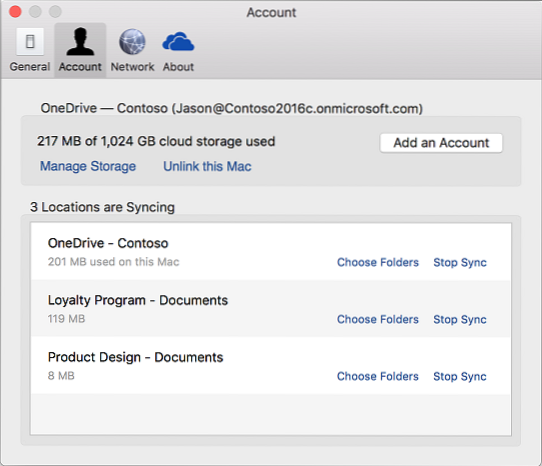Stop Sync for Loyalty Program - Documents
The width and height of the screenshot is (542, 466).
tap(460, 319)
